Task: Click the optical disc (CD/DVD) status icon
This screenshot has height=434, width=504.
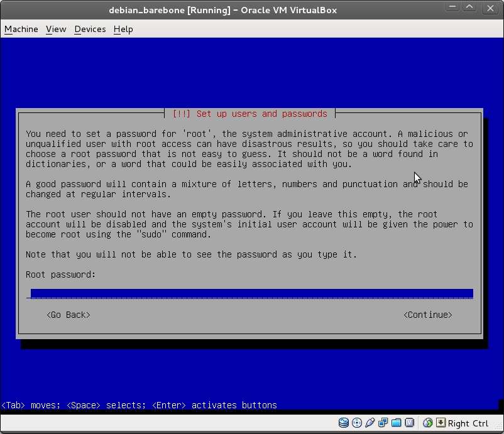Action: pyautogui.click(x=357, y=423)
